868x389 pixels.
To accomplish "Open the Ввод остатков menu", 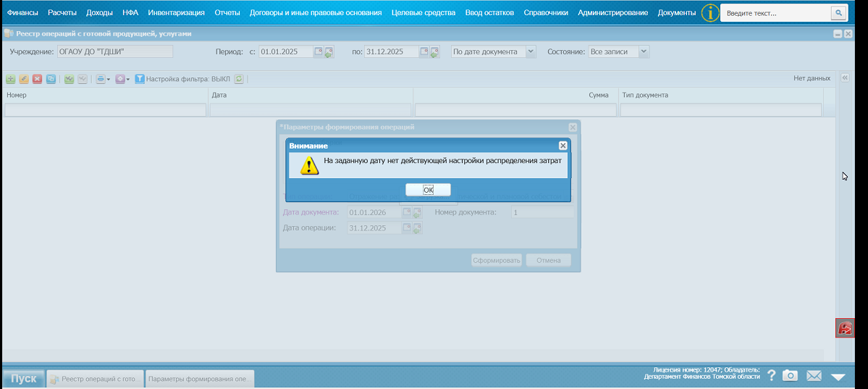I will pos(489,12).
